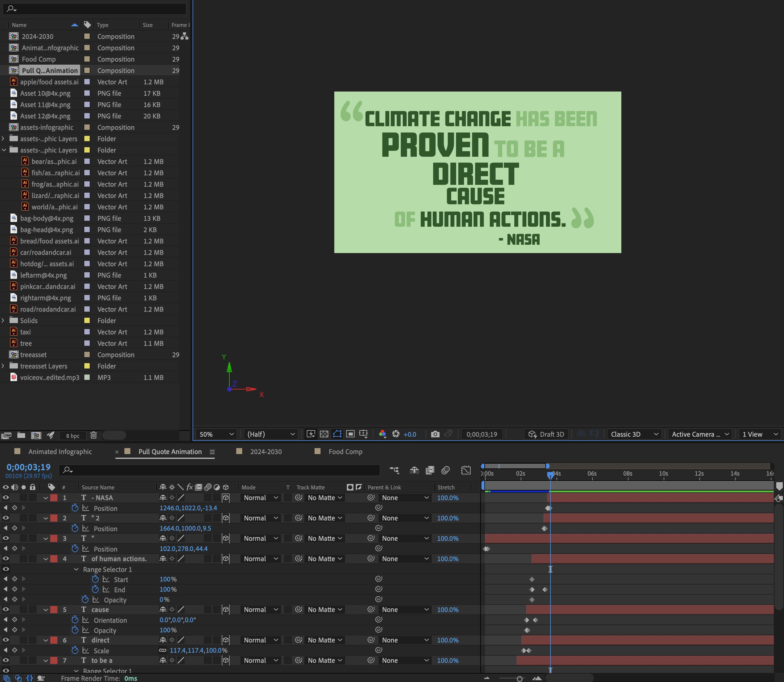
Task: Delete selected item with trash icon
Action: [94, 435]
